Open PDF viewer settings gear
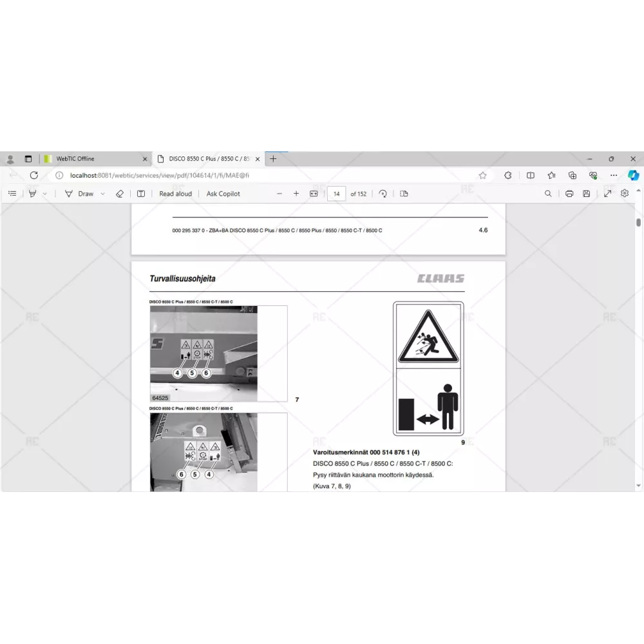 (x=624, y=193)
